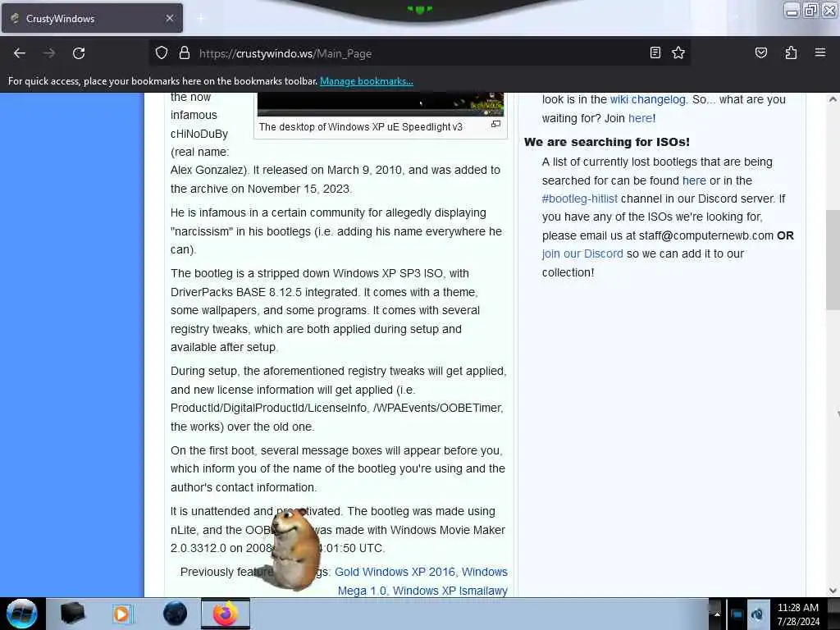
Task: Open the wiki changelog link
Action: click(648, 99)
